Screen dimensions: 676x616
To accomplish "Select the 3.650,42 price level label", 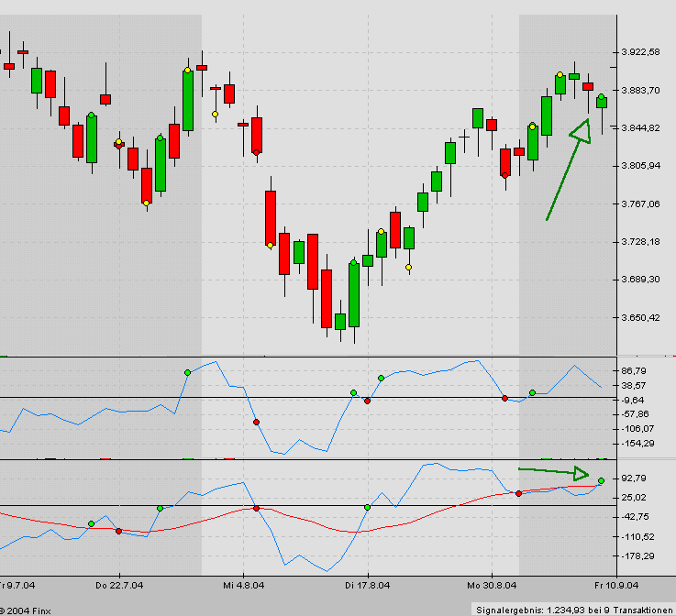I will (640, 318).
